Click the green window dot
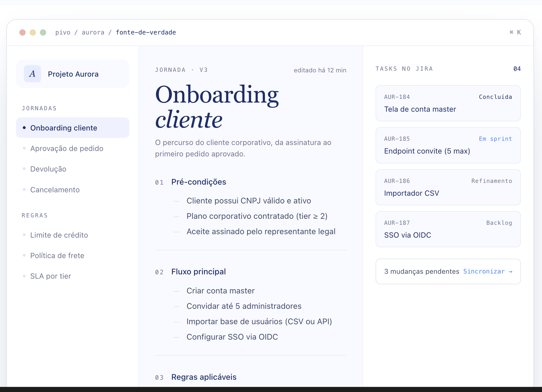The width and height of the screenshot is (542, 392). coord(43,32)
